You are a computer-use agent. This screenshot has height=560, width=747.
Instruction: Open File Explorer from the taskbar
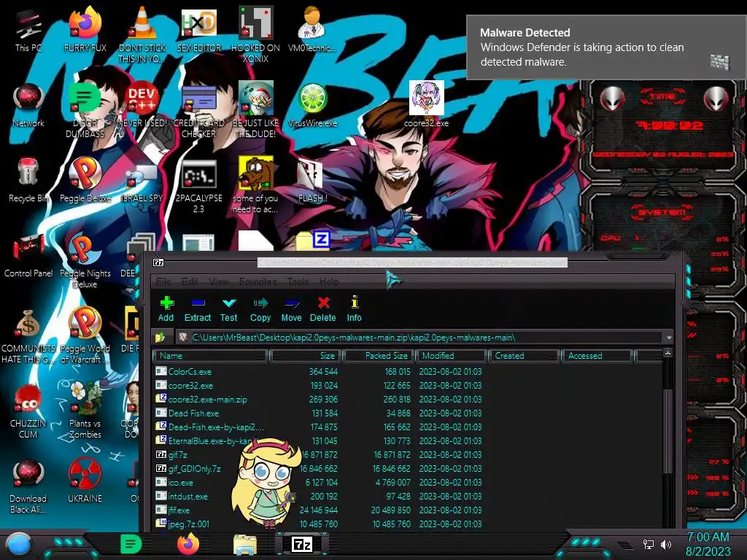click(x=245, y=544)
